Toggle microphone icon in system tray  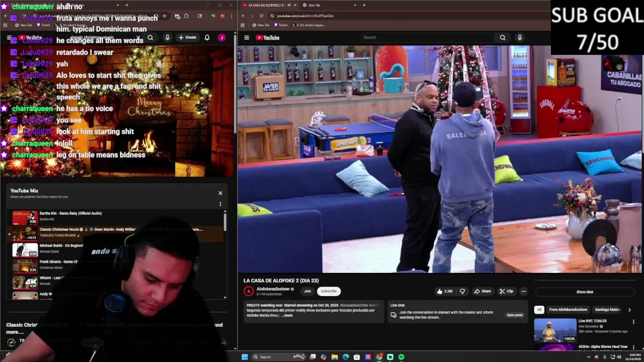tap(605, 357)
